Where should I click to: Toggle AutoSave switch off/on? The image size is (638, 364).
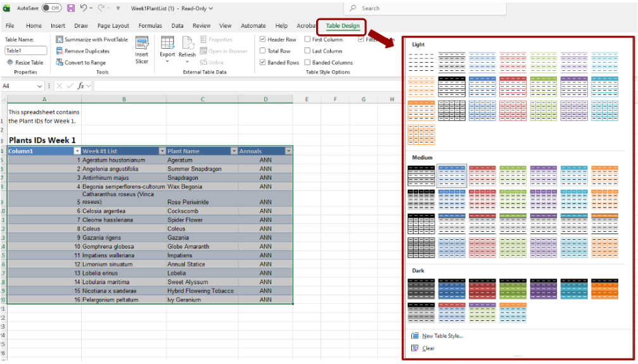point(51,8)
